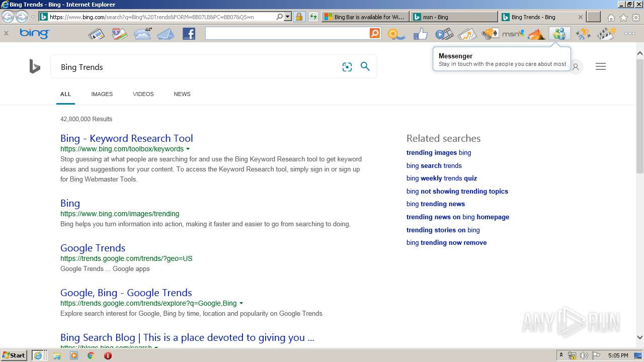
Task: Open the Bing Bar MSN icon
Action: [513, 34]
